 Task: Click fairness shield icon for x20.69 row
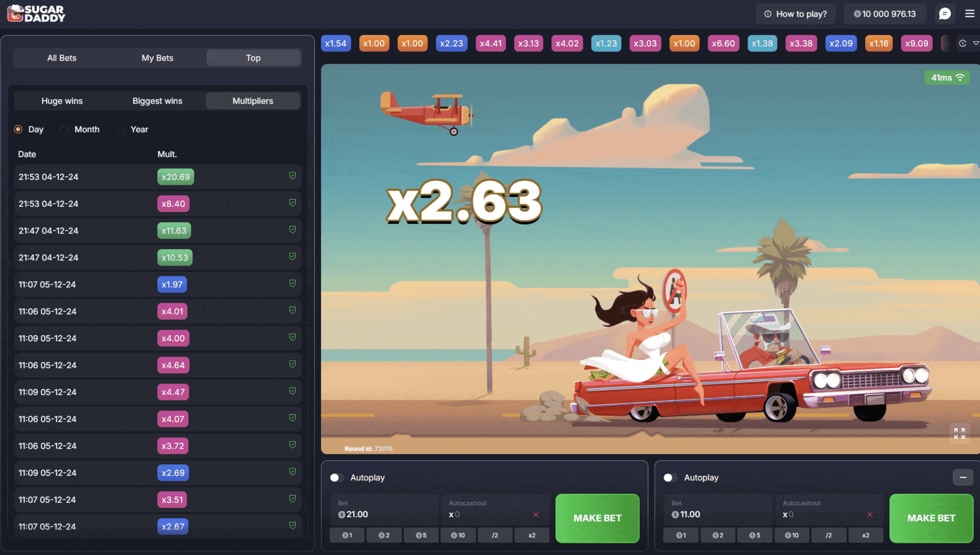point(292,176)
